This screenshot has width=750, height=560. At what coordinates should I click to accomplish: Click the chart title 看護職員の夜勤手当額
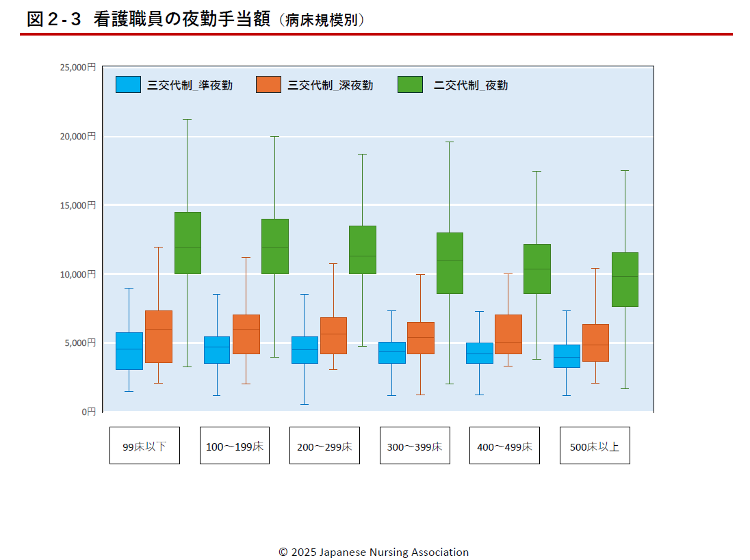pyautogui.click(x=181, y=20)
